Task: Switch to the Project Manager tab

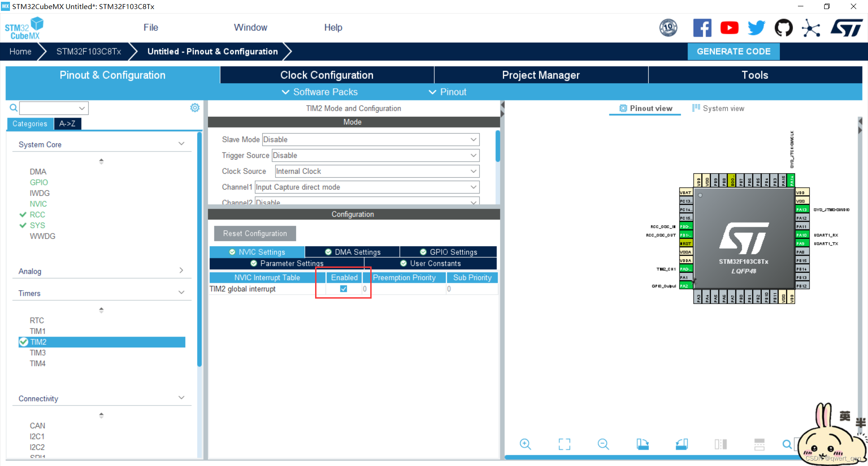Action: [541, 75]
